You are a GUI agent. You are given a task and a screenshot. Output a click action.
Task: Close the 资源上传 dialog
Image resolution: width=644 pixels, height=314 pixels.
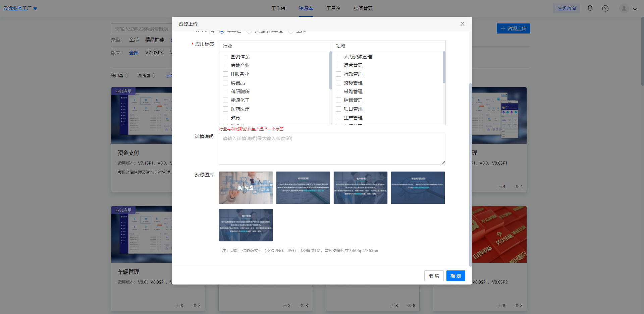(463, 24)
